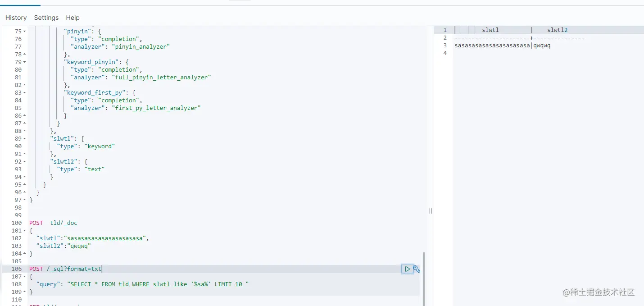Click the "slwtl2":"qwqwq" line in request body
The image size is (644, 306).
(x=63, y=246)
